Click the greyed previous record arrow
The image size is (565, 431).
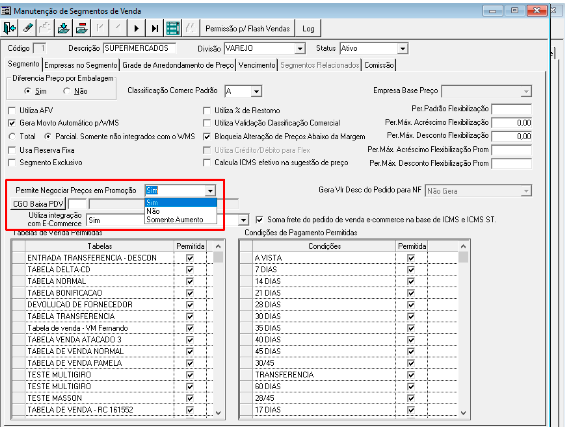click(118, 28)
